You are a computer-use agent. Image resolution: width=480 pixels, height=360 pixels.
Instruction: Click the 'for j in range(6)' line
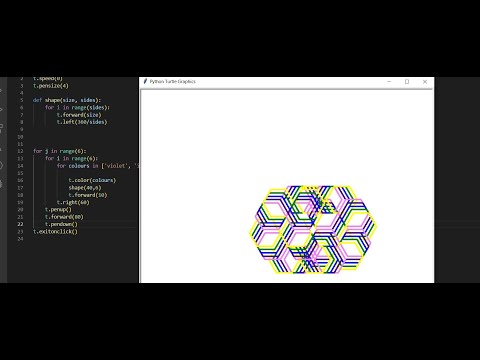(x=59, y=151)
